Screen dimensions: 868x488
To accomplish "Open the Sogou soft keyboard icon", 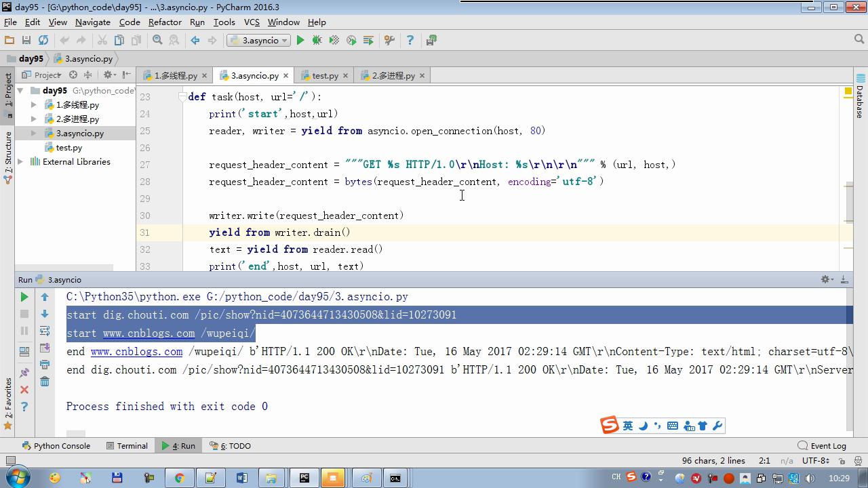I will (x=673, y=426).
